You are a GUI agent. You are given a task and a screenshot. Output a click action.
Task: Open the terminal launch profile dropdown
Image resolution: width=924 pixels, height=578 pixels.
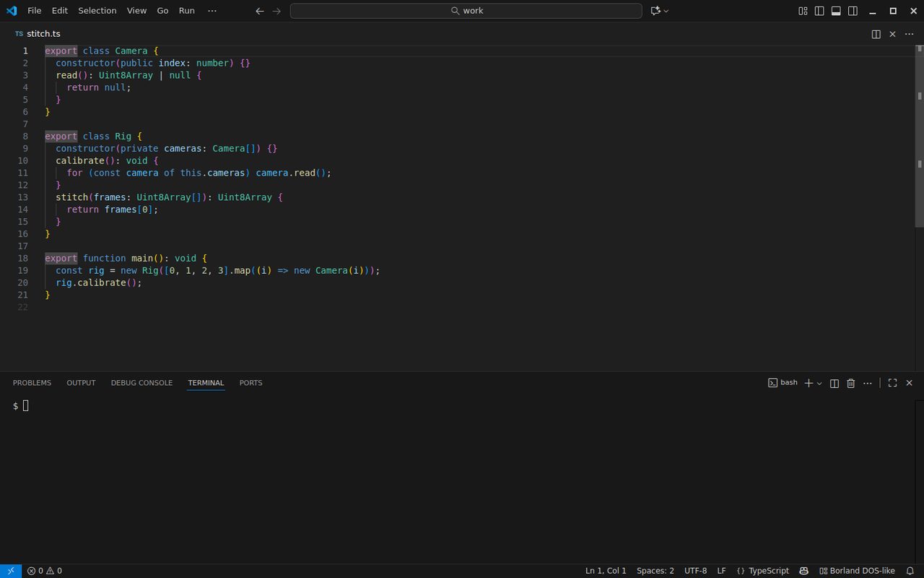tap(819, 383)
